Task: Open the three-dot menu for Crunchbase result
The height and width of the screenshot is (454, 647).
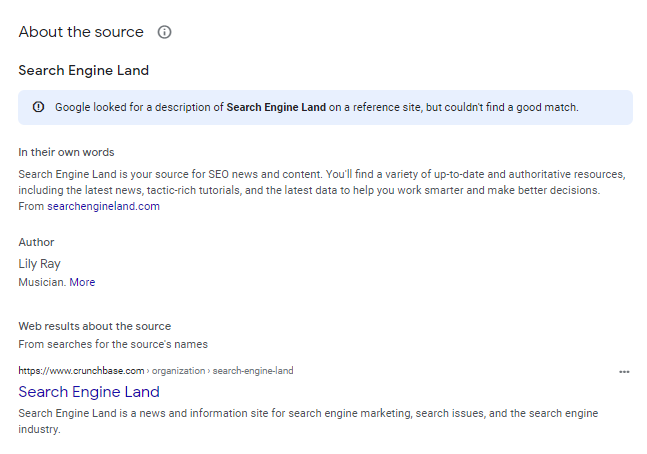Action: pos(624,372)
